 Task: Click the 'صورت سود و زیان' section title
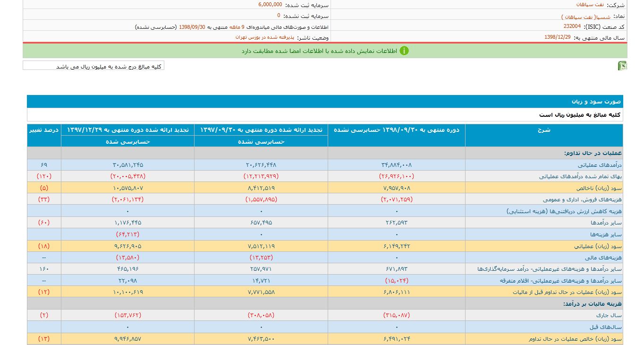tap(597, 102)
